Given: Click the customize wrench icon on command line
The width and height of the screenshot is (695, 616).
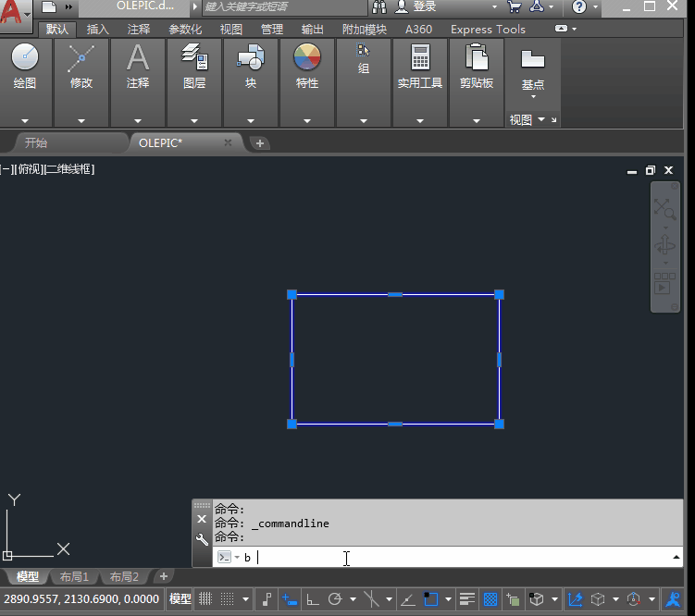Looking at the screenshot, I should pyautogui.click(x=203, y=539).
